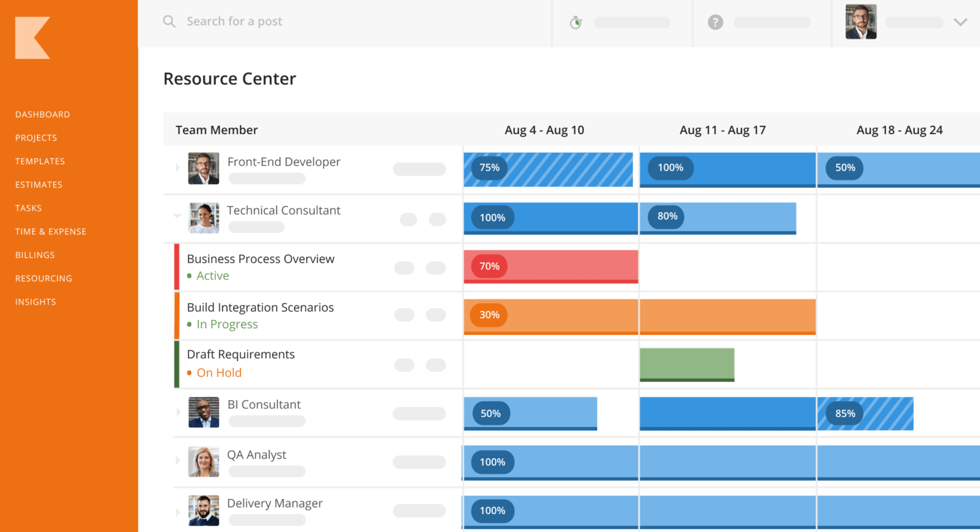Open the Resourcing section
Screen dimensions: 980x532
point(44,278)
